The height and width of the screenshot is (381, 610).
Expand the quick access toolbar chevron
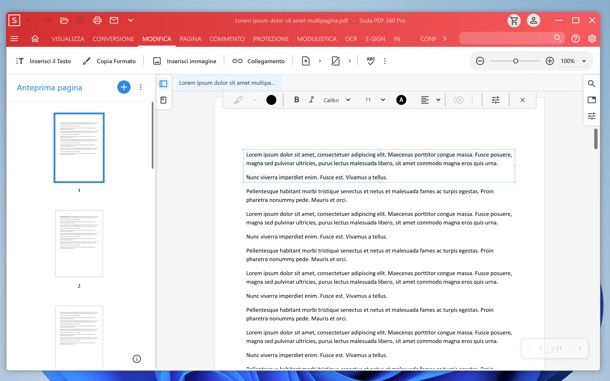(x=131, y=20)
